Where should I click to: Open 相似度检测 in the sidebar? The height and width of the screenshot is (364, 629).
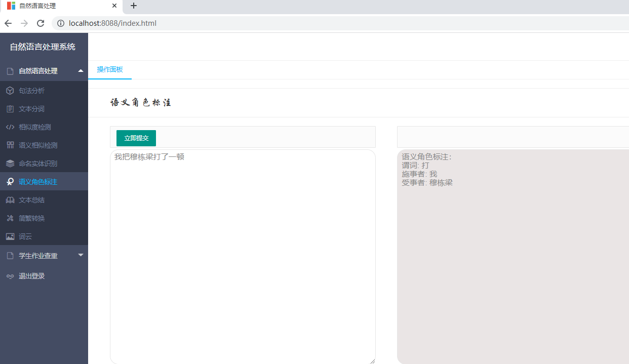tap(44, 127)
